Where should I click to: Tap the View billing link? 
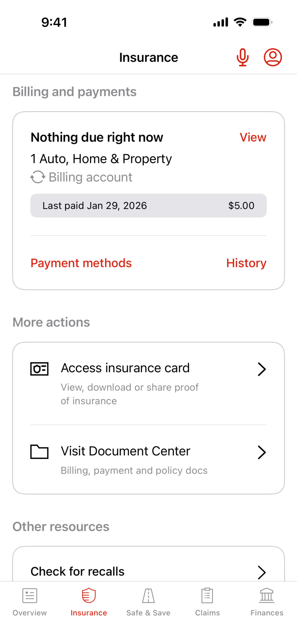tap(253, 137)
